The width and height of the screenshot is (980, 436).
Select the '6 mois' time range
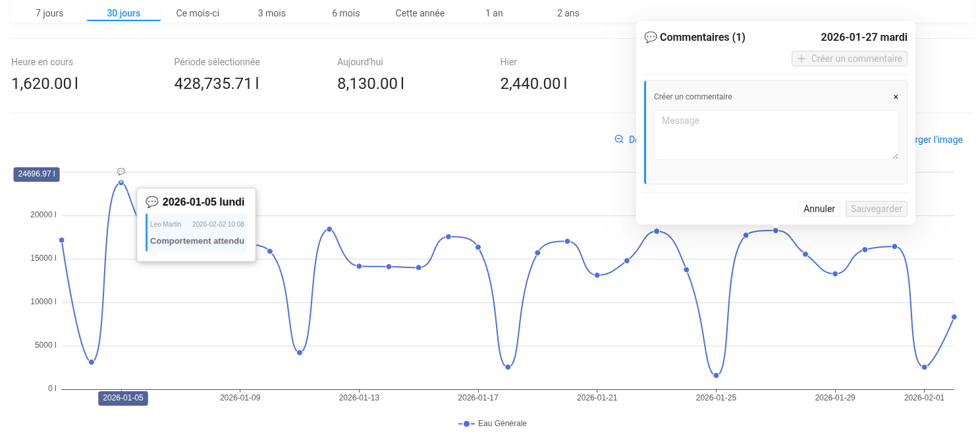tap(346, 13)
